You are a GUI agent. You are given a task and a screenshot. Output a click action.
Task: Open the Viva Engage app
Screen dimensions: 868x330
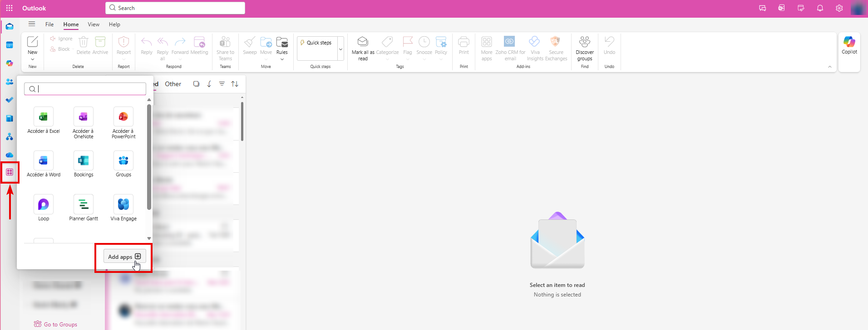(123, 208)
